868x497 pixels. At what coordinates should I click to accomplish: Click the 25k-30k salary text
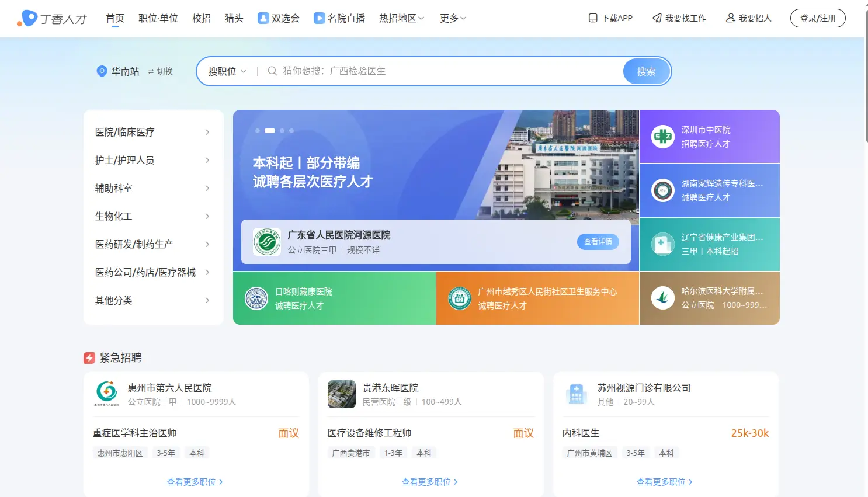pyautogui.click(x=750, y=433)
